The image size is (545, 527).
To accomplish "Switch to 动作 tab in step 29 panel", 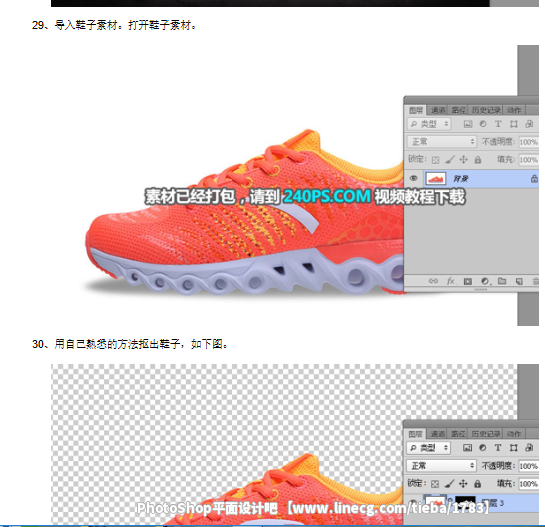I will (x=514, y=111).
